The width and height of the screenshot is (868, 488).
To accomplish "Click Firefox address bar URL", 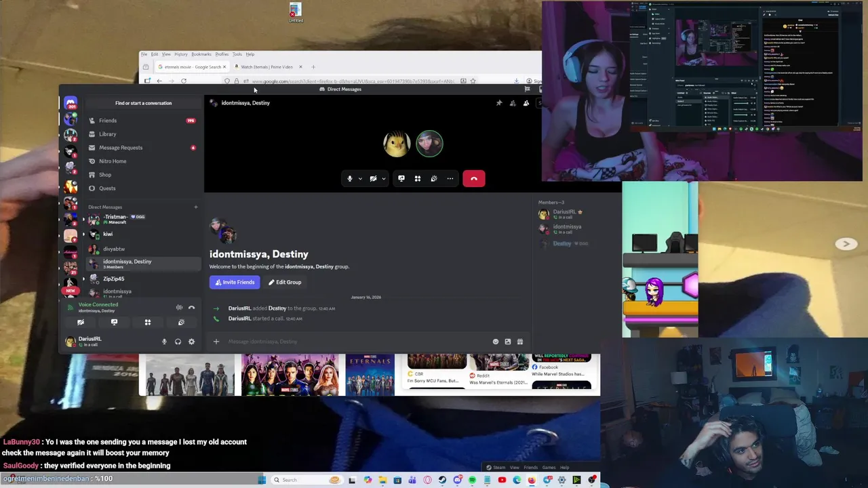I will point(353,81).
